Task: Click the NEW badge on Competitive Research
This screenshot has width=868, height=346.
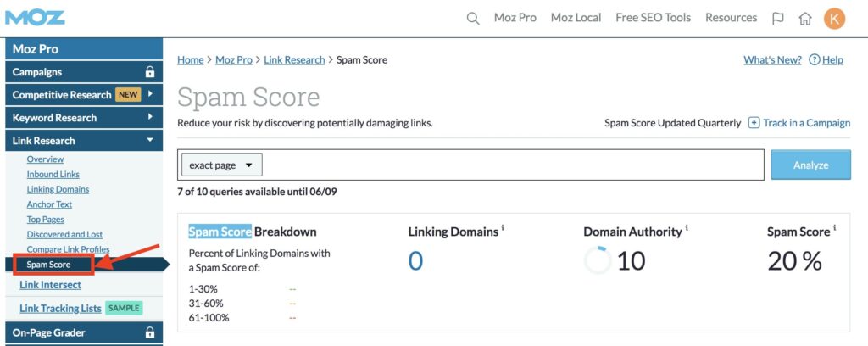Action: [128, 95]
